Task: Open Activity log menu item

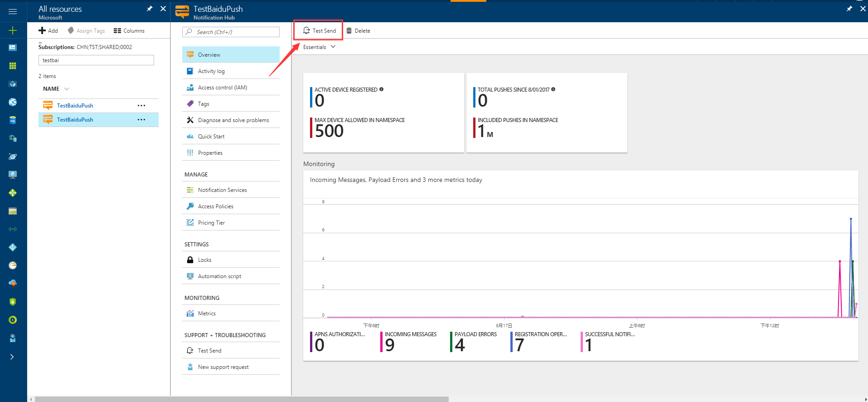Action: 211,71
